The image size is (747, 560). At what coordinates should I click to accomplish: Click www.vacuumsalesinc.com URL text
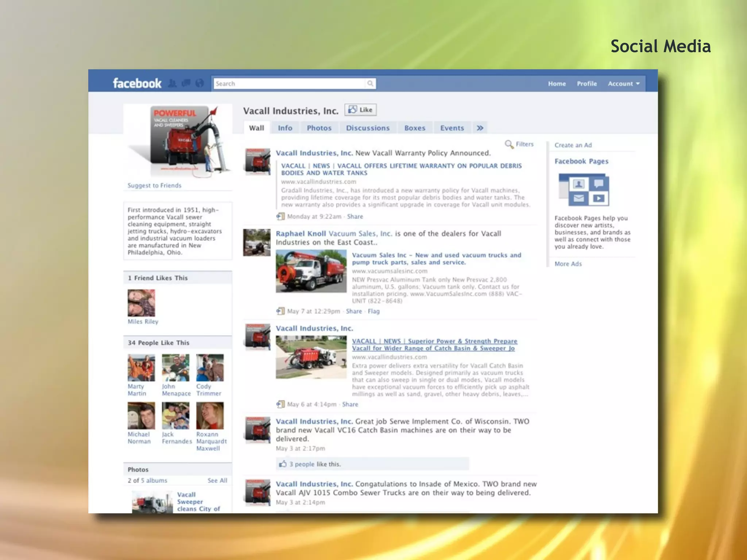[390, 271]
